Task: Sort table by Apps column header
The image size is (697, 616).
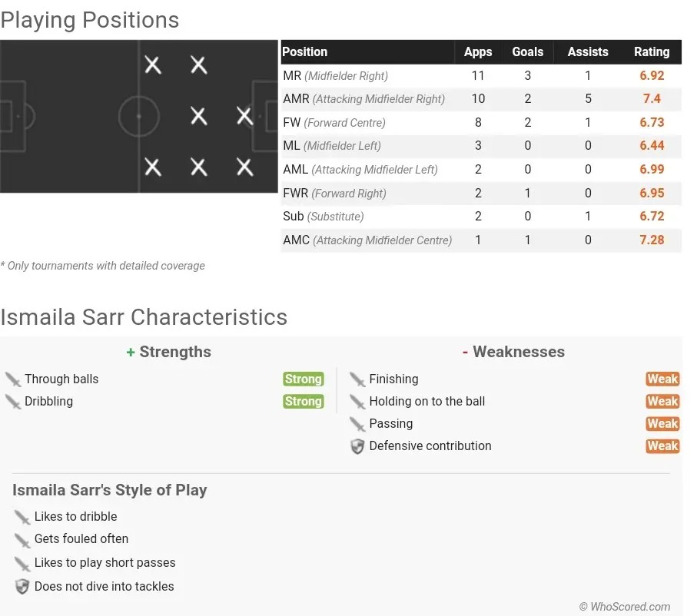Action: 478,52
